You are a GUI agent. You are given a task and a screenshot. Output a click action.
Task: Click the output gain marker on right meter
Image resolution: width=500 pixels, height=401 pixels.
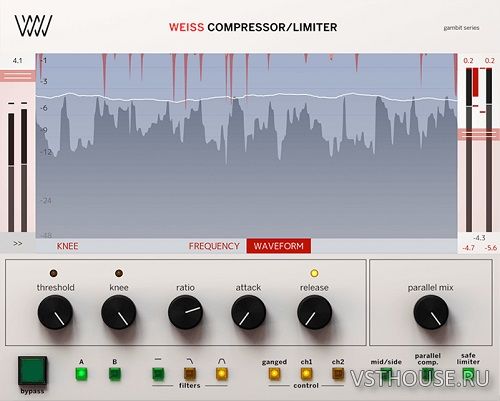click(x=479, y=135)
